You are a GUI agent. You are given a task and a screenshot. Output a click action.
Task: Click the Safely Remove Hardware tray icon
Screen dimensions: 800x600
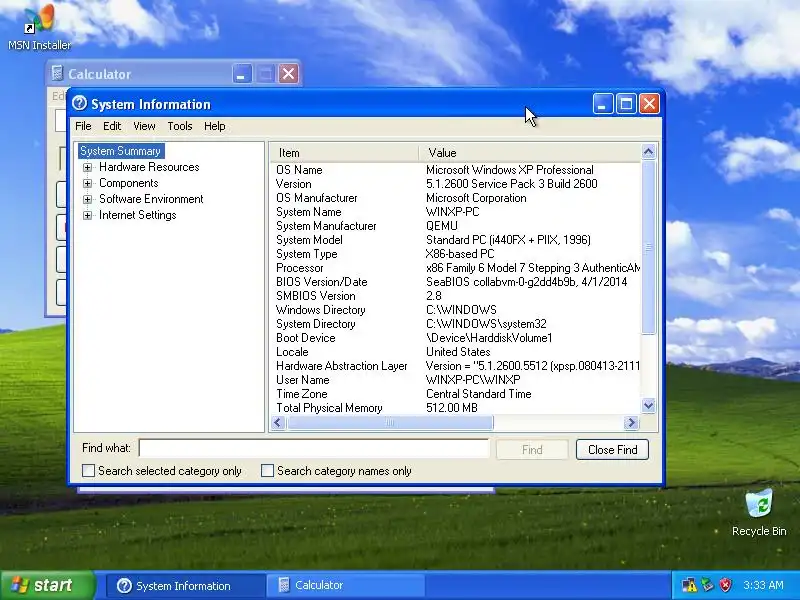(708, 585)
